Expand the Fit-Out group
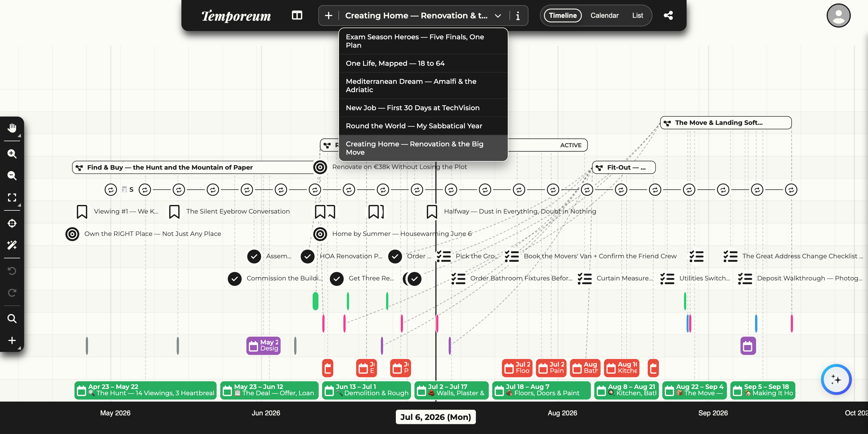 [x=624, y=167]
